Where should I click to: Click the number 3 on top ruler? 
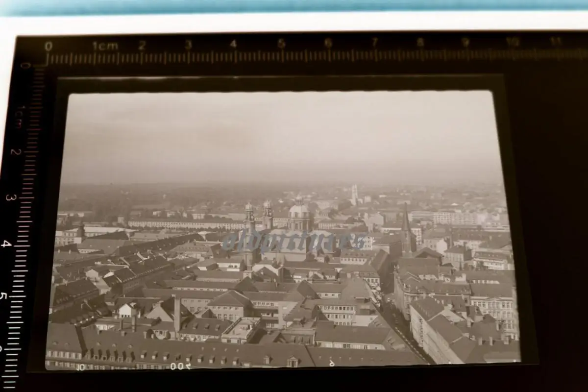point(188,45)
